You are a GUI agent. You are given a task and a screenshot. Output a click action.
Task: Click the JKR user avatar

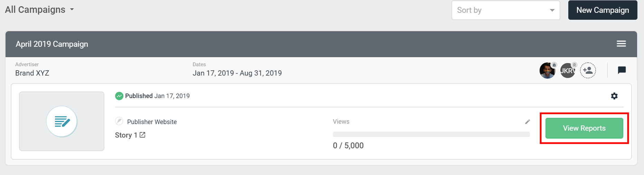click(568, 71)
